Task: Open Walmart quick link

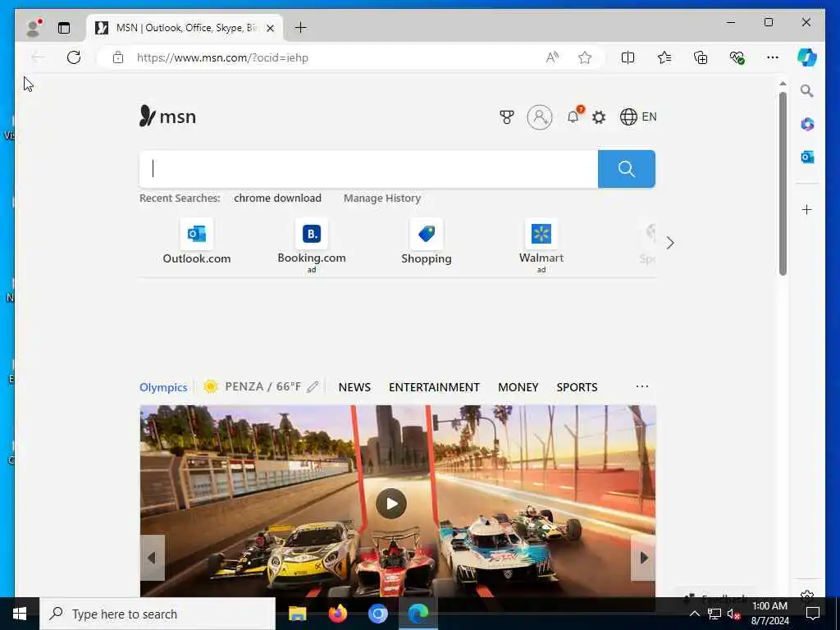Action: pyautogui.click(x=541, y=244)
